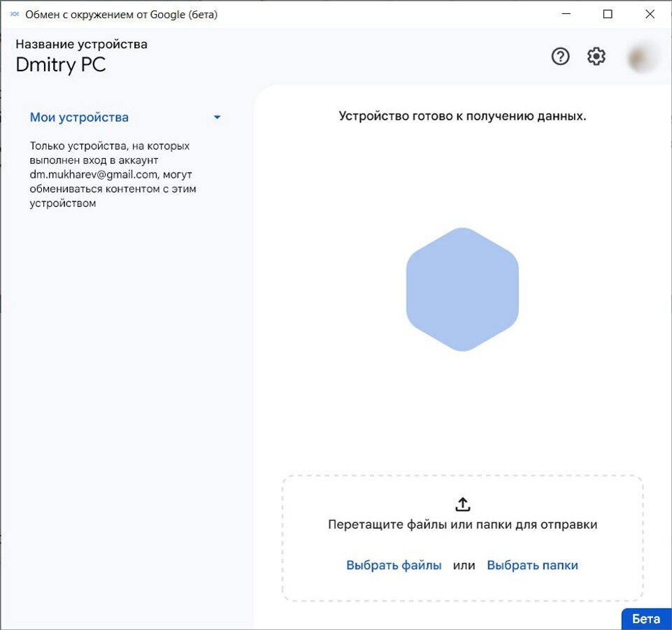This screenshot has width=672, height=630.
Task: Maximize the Nearby Share window
Action: pyautogui.click(x=607, y=14)
